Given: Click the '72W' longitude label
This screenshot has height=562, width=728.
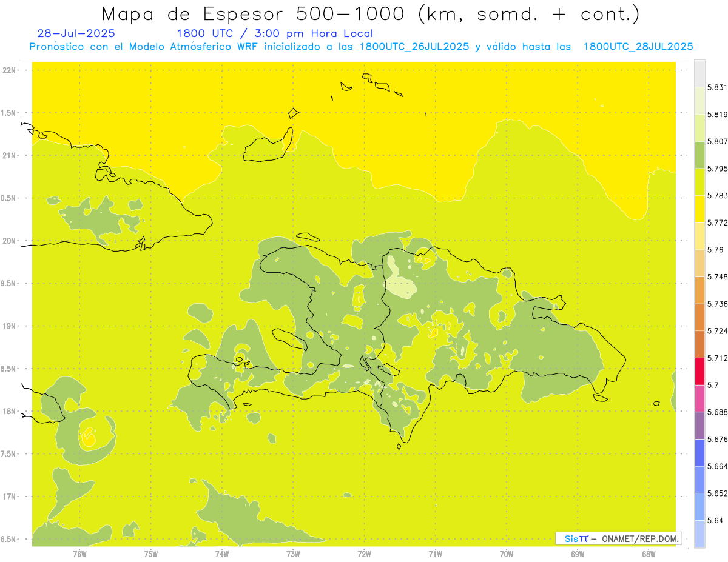Looking at the screenshot, I should pyautogui.click(x=364, y=554).
